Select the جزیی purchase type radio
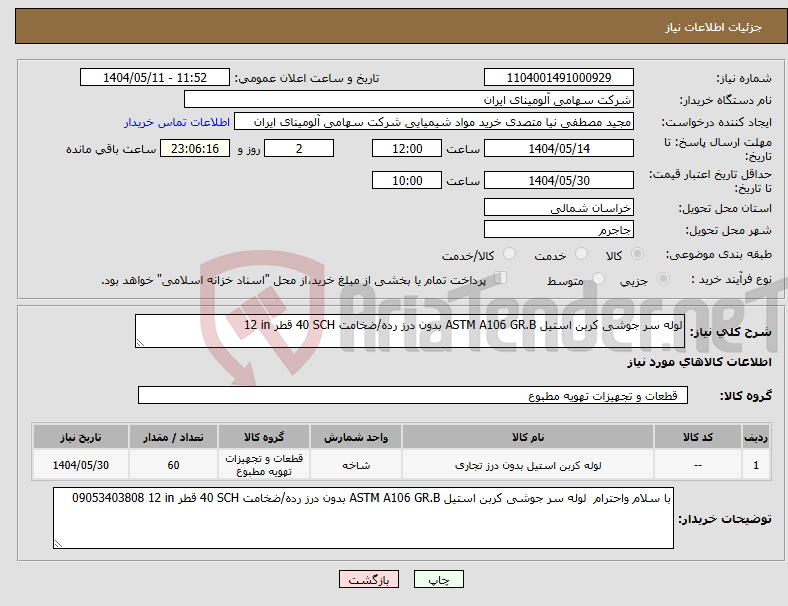Viewport: 788px width, 606px height. (x=663, y=279)
